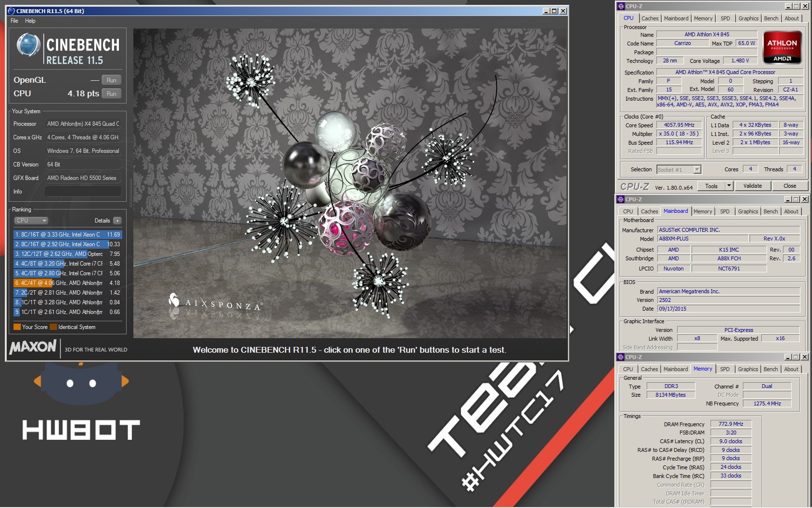Click the MAXON logo in Cinebench
The height and width of the screenshot is (508, 812).
click(33, 347)
